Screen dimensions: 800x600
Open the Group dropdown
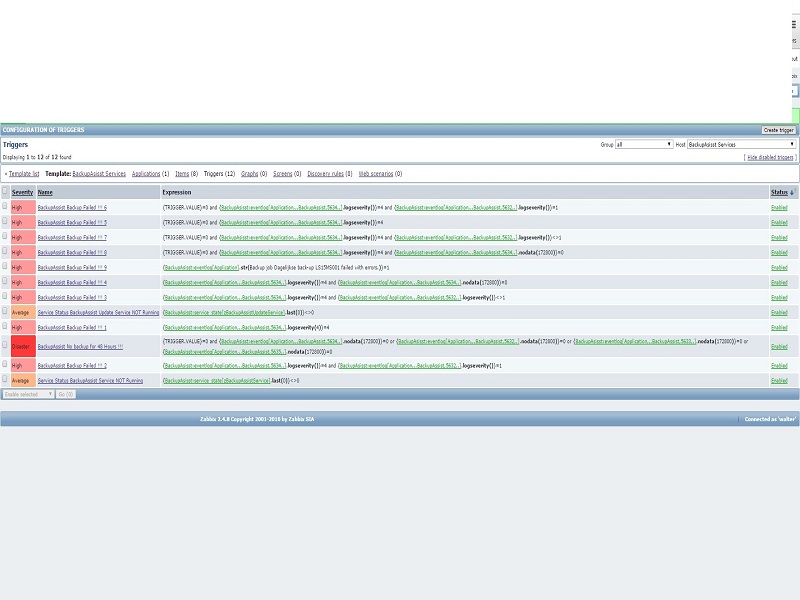643,144
